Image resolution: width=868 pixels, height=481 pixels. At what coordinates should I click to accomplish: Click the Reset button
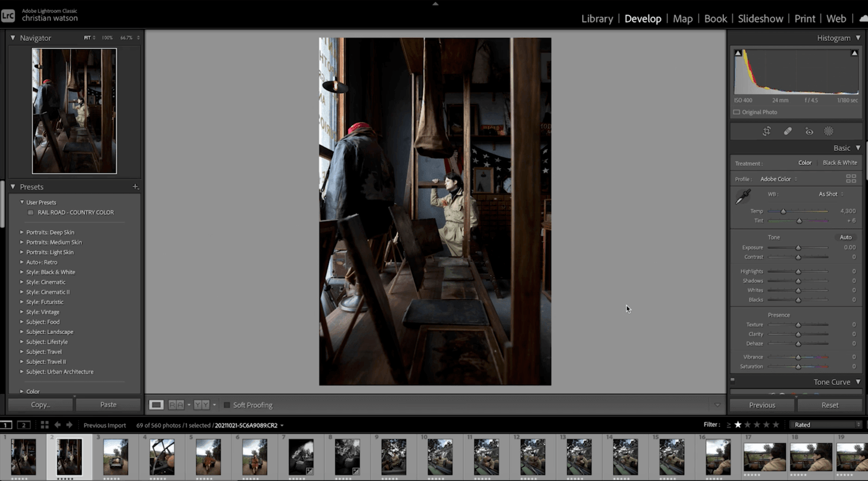[x=830, y=405]
